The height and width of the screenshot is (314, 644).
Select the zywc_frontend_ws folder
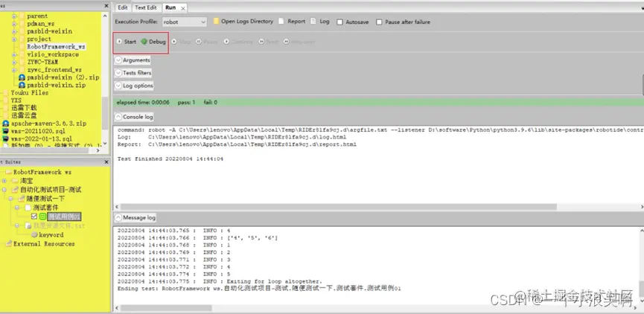[x=54, y=70]
